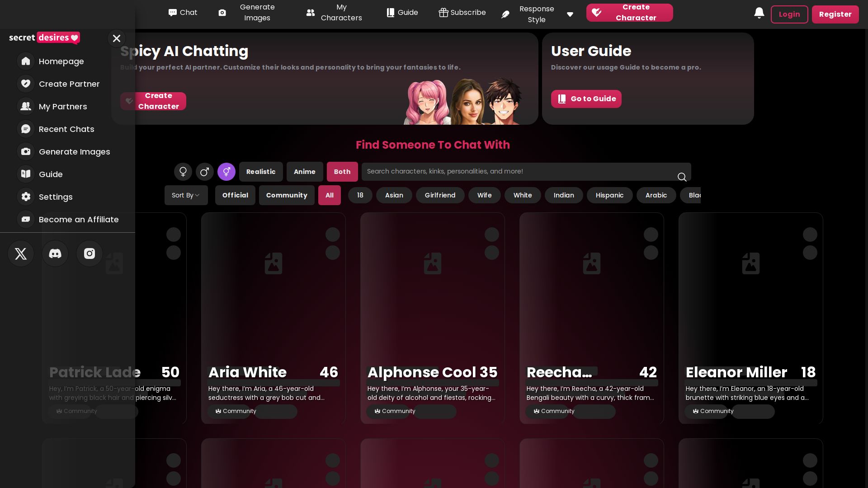Open the Sort By dropdown
868x488 pixels.
[186, 195]
